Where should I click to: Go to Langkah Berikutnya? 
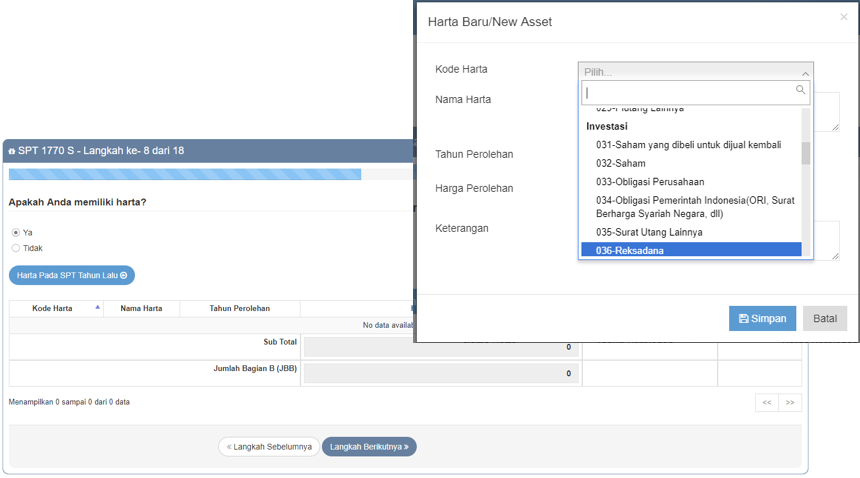click(369, 447)
